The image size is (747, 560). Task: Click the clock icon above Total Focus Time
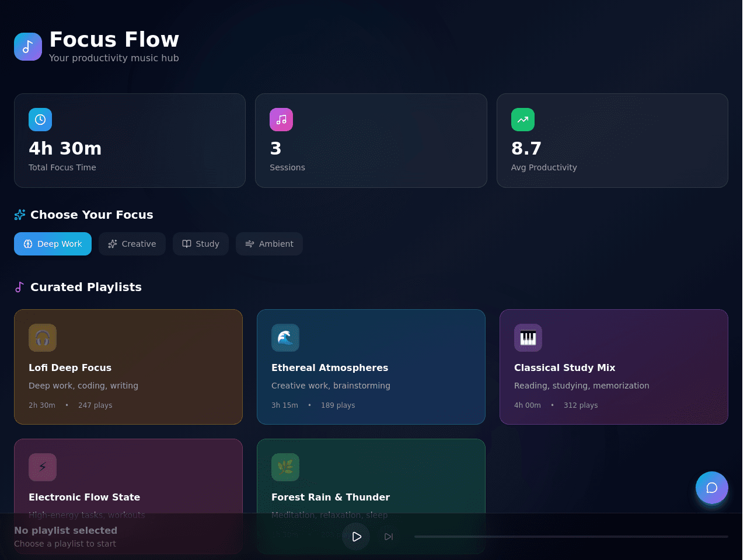click(x=40, y=120)
